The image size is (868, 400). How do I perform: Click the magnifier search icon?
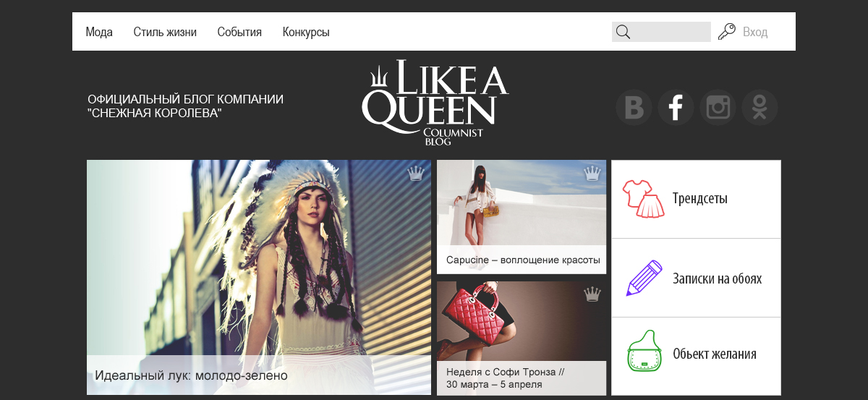623,32
